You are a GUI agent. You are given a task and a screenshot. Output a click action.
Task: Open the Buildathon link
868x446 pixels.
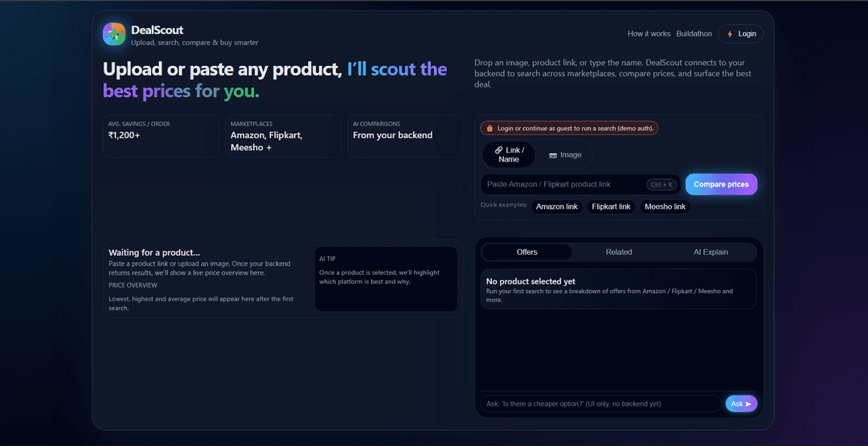[694, 34]
